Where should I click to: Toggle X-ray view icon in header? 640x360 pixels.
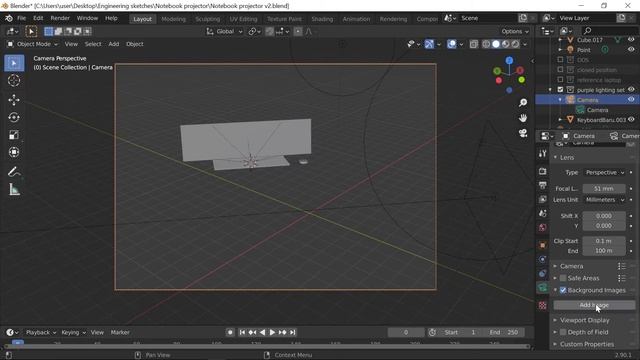click(x=473, y=44)
